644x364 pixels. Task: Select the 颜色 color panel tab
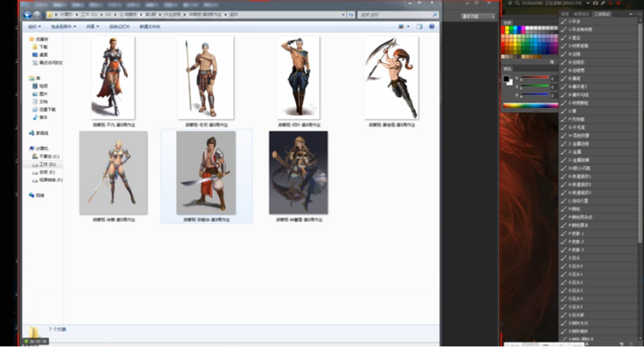click(x=508, y=69)
